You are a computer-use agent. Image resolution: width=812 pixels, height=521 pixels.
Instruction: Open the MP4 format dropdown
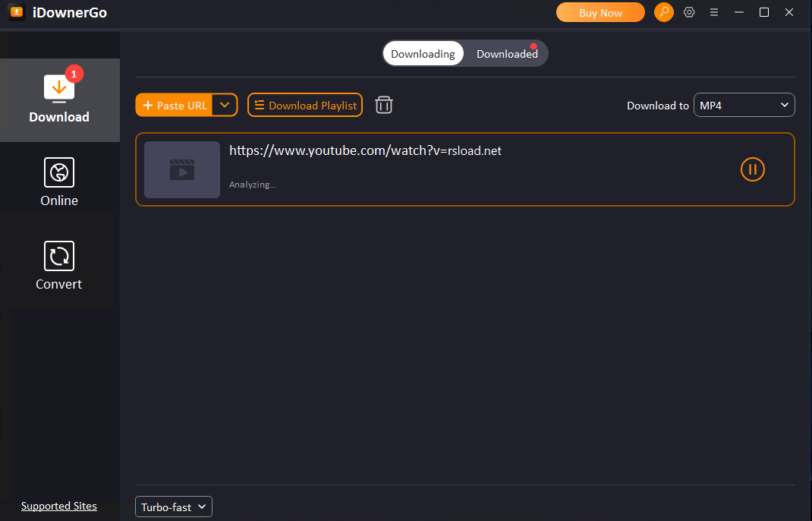pos(744,106)
